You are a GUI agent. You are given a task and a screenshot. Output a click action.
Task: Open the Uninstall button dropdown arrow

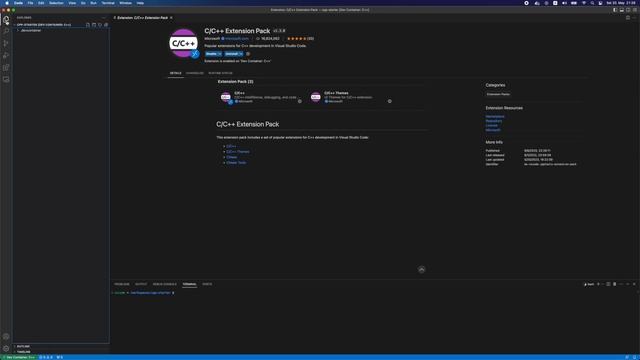(241, 54)
